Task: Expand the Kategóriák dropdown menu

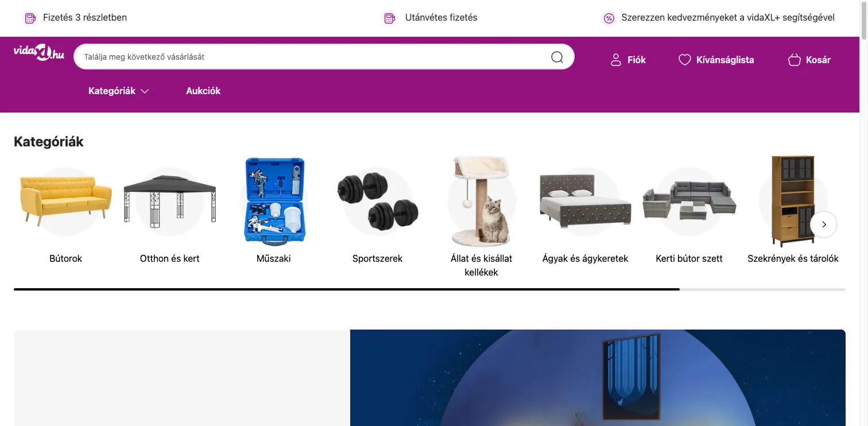Action: click(x=119, y=91)
